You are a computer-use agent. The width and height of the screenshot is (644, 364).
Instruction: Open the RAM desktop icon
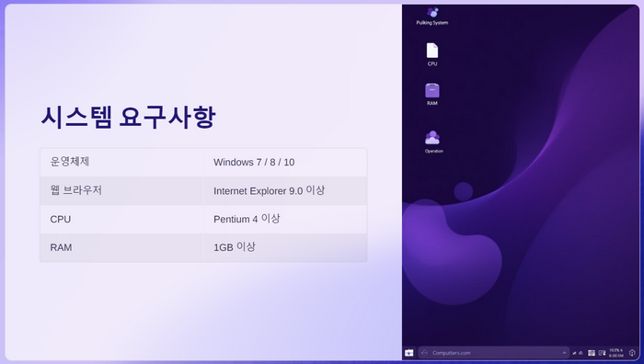(432, 94)
